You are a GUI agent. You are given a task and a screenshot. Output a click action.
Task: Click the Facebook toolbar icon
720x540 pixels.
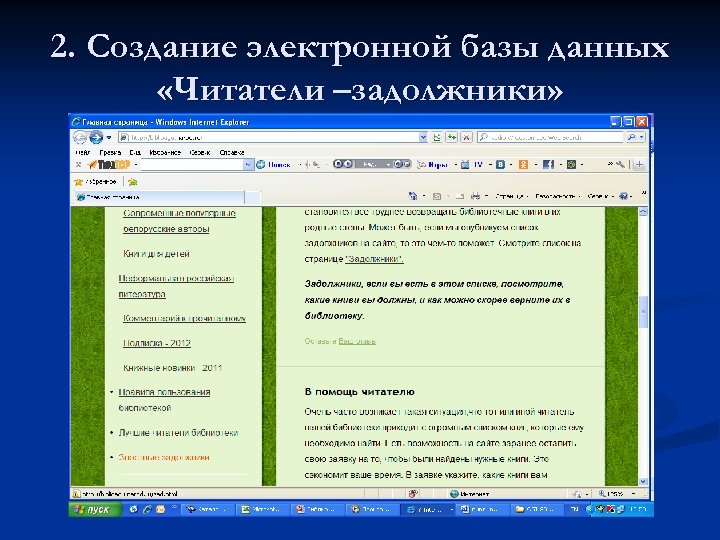click(548, 164)
